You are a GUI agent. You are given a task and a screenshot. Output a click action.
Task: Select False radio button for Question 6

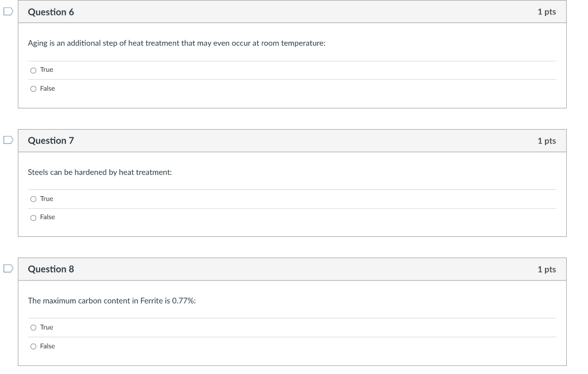click(x=33, y=89)
